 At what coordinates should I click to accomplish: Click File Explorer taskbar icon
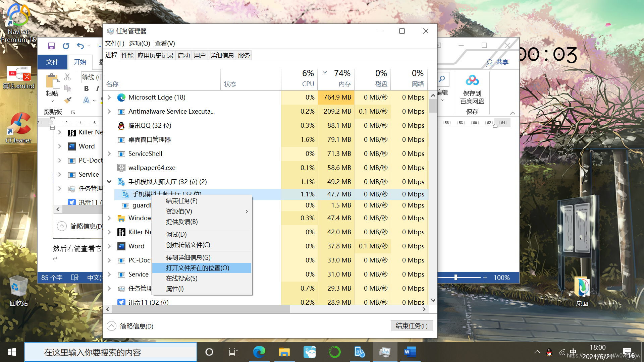pos(284,352)
